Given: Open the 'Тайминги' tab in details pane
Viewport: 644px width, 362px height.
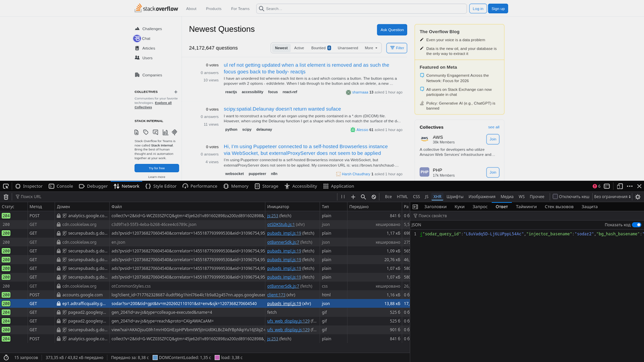Looking at the screenshot, I should coord(526,207).
